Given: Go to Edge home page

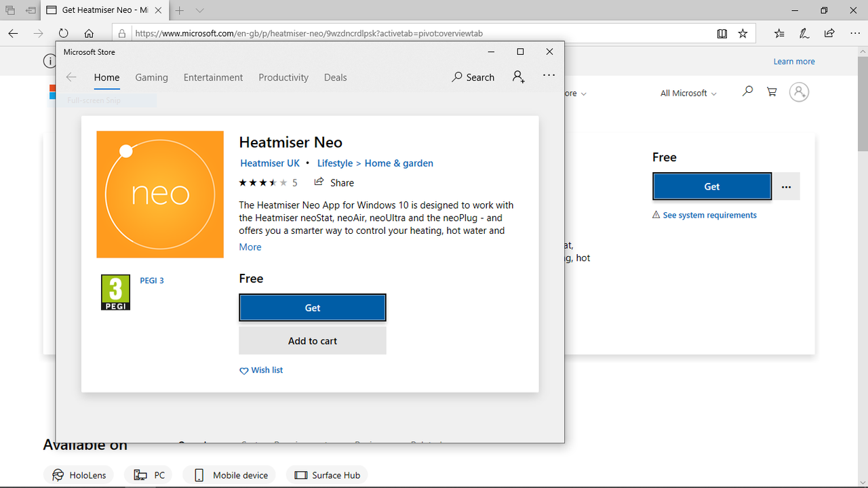Looking at the screenshot, I should tap(89, 33).
